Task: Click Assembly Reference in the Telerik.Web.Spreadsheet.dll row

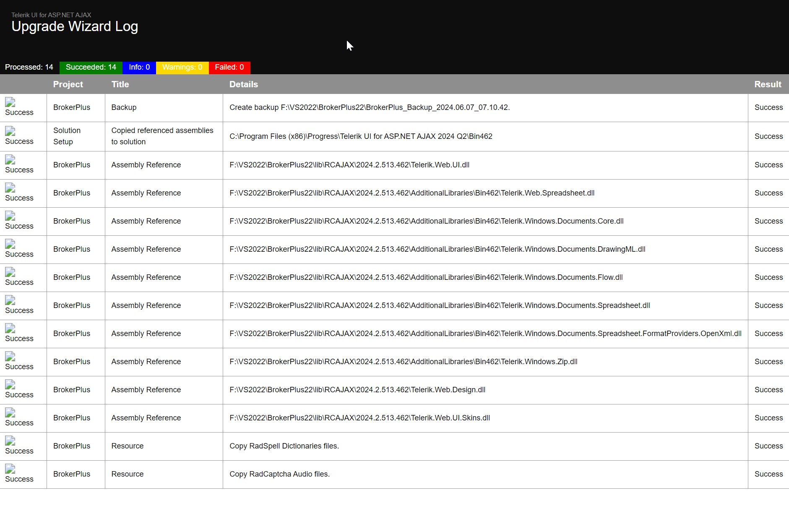Action: [x=146, y=193]
